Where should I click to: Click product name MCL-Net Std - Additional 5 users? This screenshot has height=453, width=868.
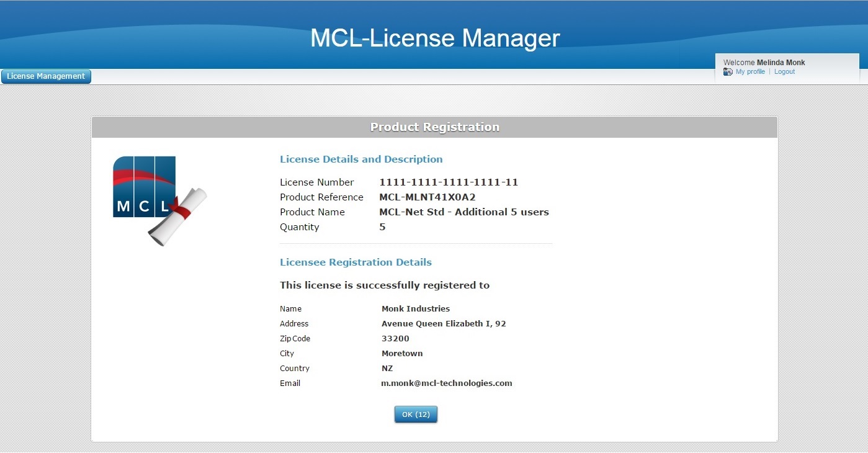464,212
